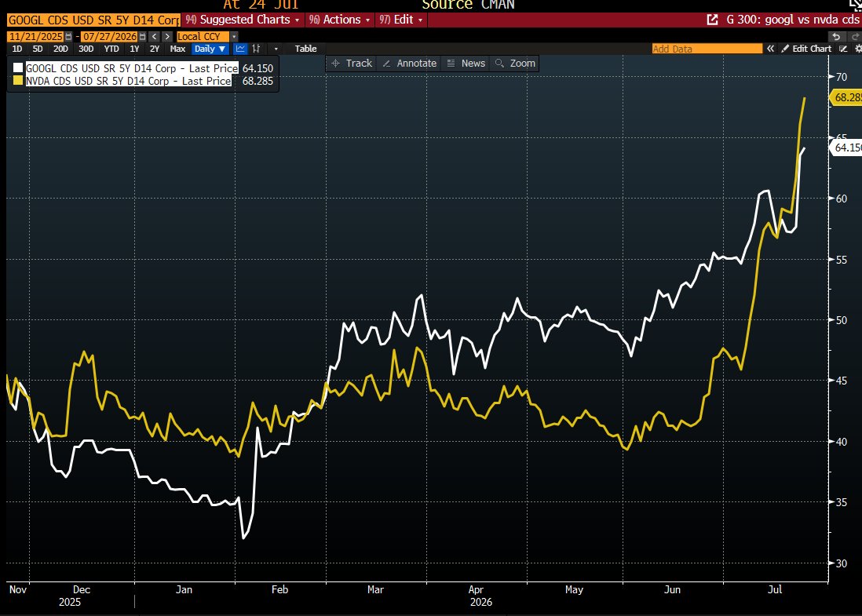Click the NVDA legend value 68.285
The image size is (862, 616).
[x=258, y=81]
